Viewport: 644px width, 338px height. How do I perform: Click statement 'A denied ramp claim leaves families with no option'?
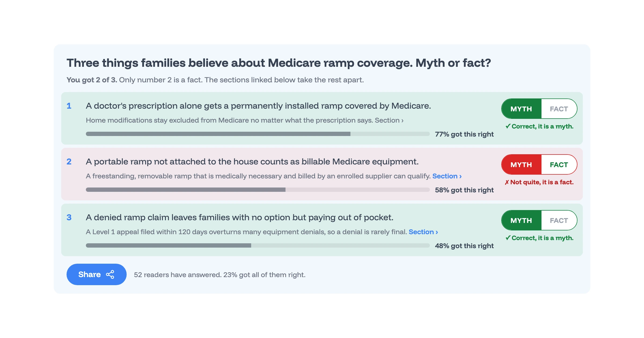click(239, 217)
